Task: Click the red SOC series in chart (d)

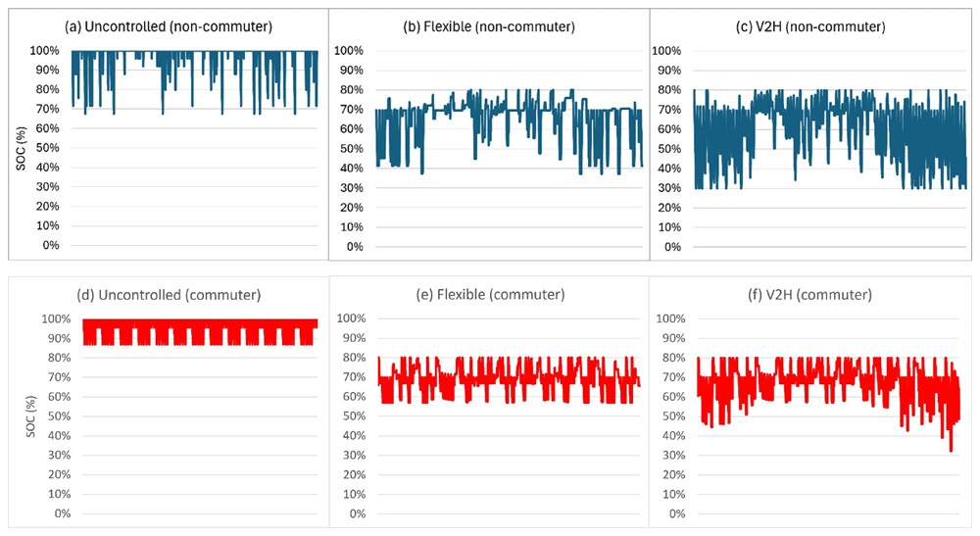Action: coord(200,331)
